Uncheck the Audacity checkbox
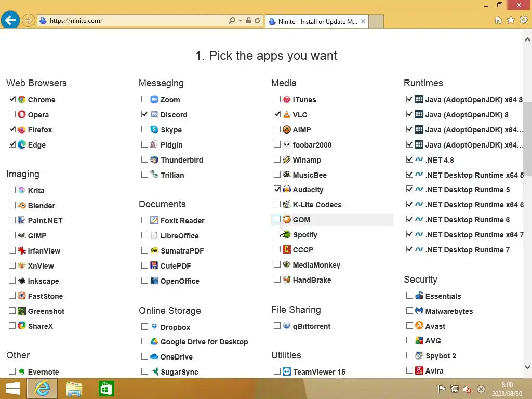The image size is (532, 399). coord(277,189)
